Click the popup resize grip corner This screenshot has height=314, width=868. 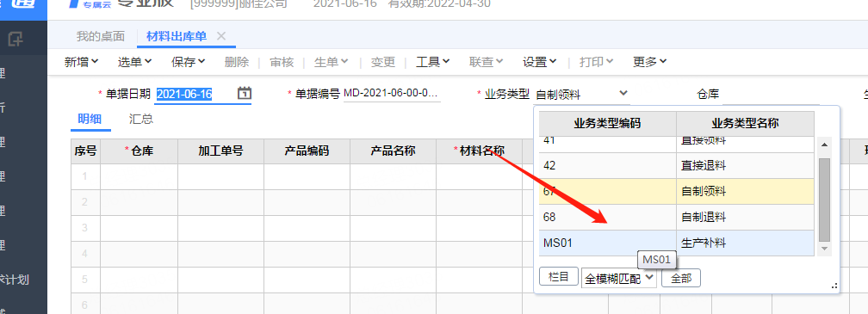point(834,286)
